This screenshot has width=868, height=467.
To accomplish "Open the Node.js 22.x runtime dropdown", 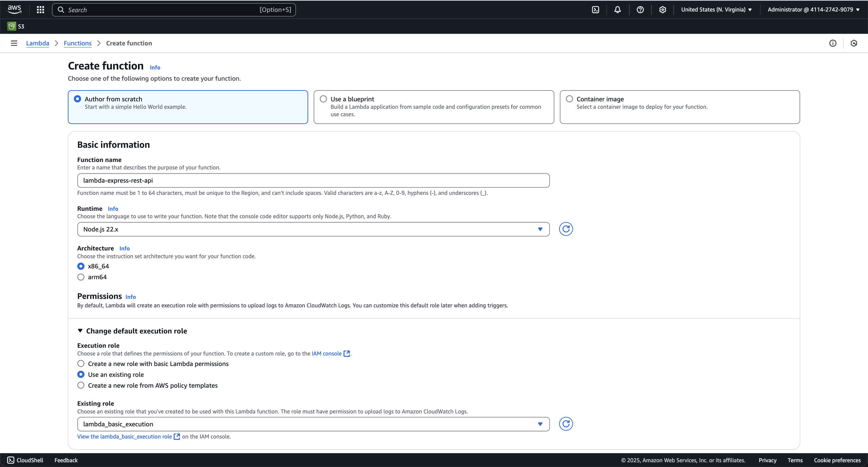I will [313, 229].
